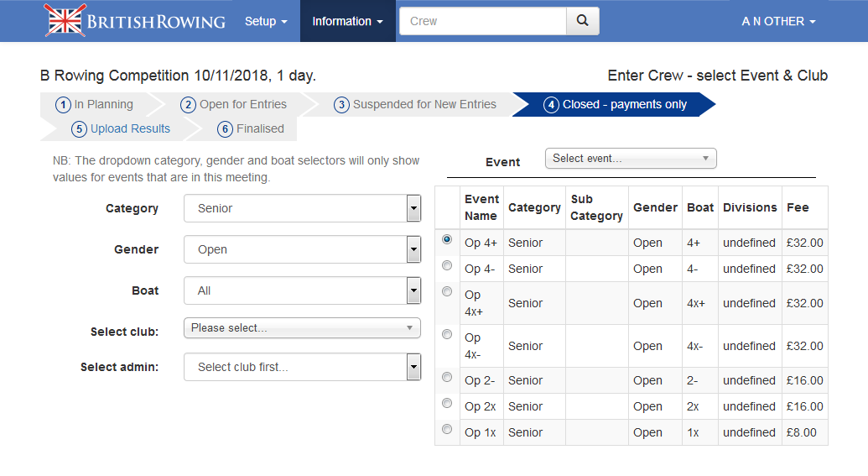868x476 pixels.
Task: Choose the Op 1x event radio button
Action: point(447,430)
